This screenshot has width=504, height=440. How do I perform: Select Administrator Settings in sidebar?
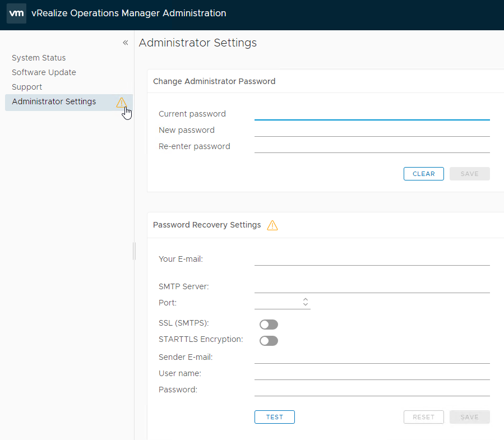(69, 102)
